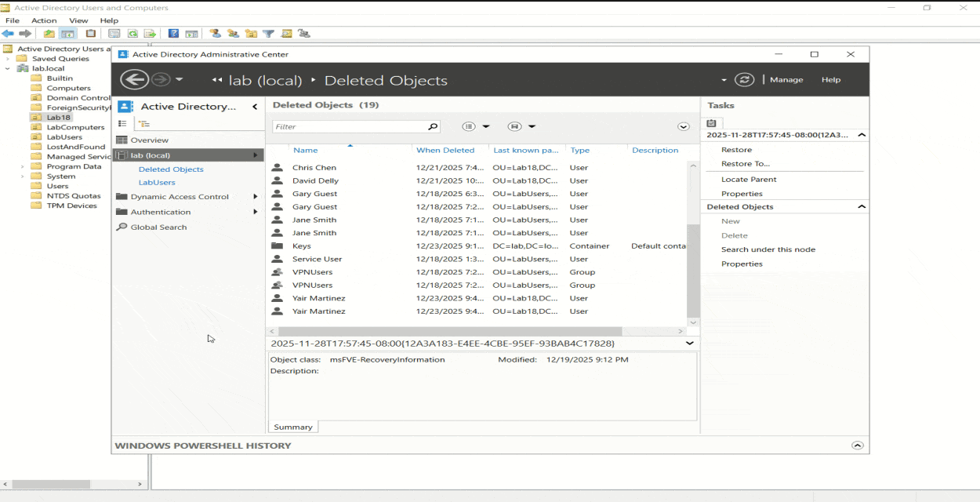
Task: Switch navigation pane to tree view
Action: (143, 124)
